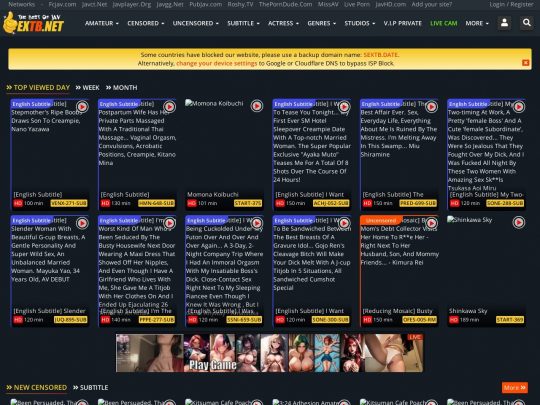The image size is (540, 405).
Task: Click the user account icon in header
Action: [505, 23]
